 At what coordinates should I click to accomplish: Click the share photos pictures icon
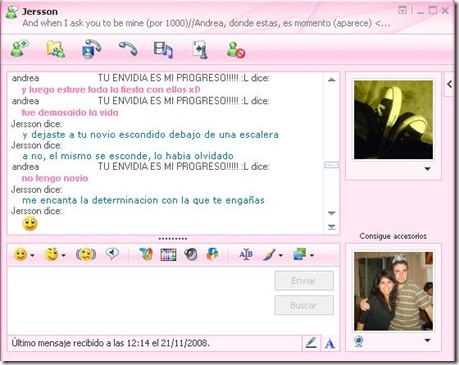[x=299, y=254]
